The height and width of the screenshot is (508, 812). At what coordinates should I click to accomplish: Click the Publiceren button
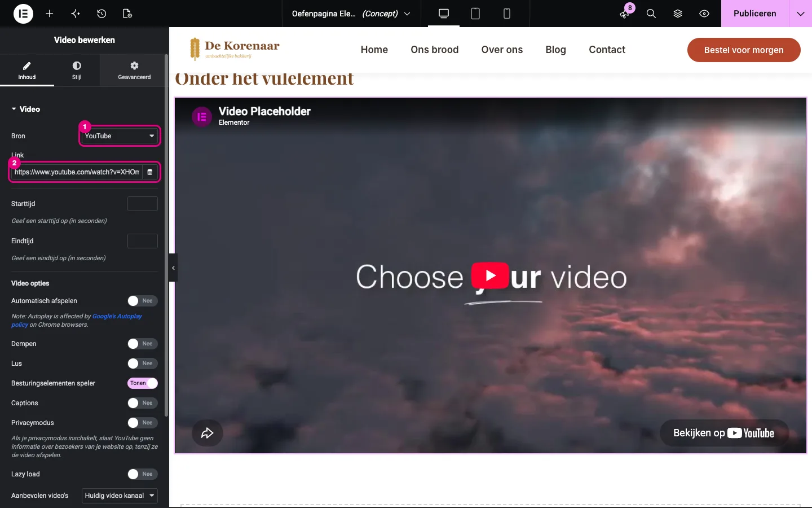tap(755, 14)
